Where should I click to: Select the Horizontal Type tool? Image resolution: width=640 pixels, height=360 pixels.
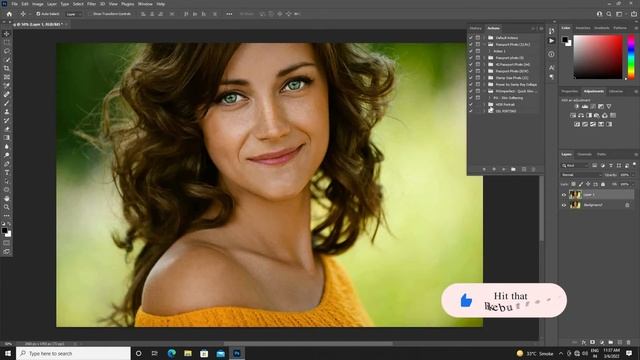7,172
